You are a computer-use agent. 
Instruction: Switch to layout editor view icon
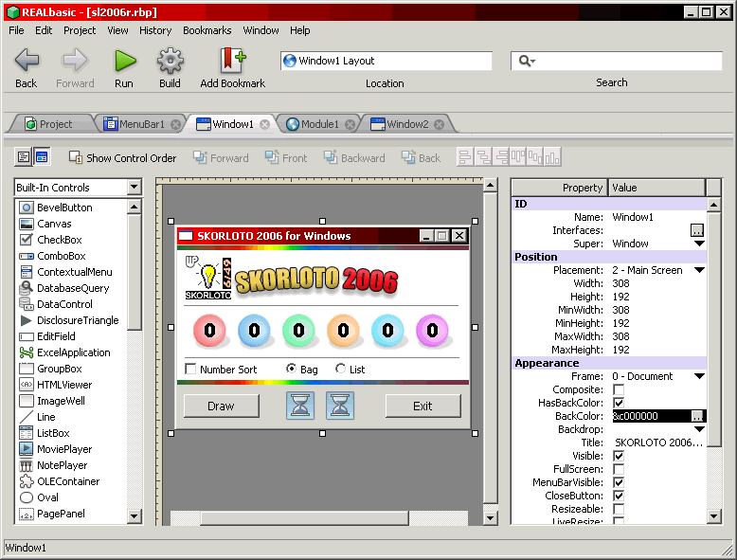pos(42,157)
